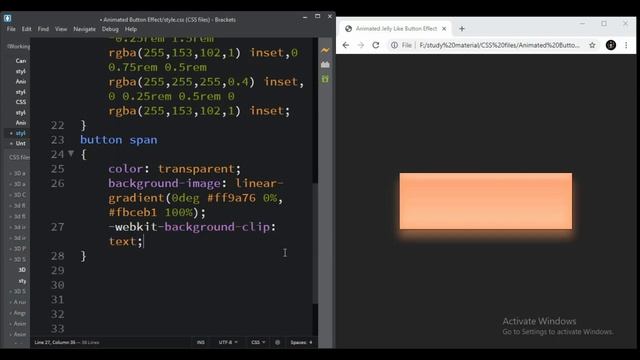Open the UTF-8 encoding dropdown
The width and height of the screenshot is (640, 360).
point(228,342)
